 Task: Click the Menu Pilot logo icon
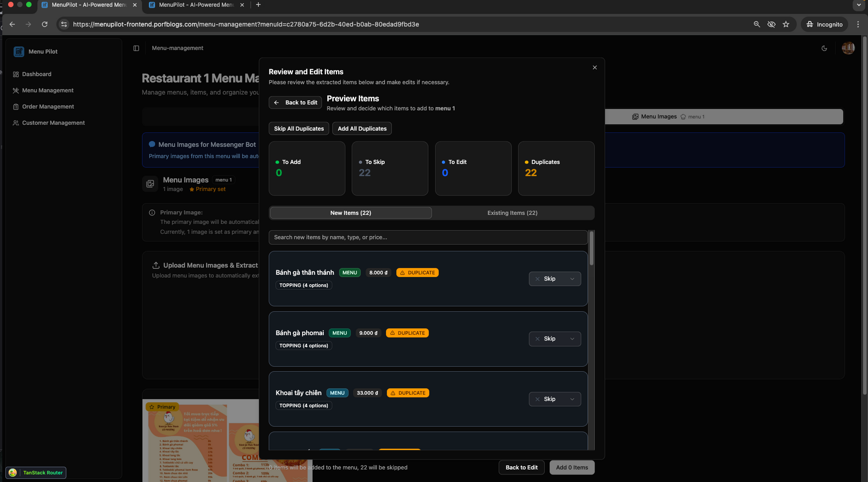tap(19, 51)
